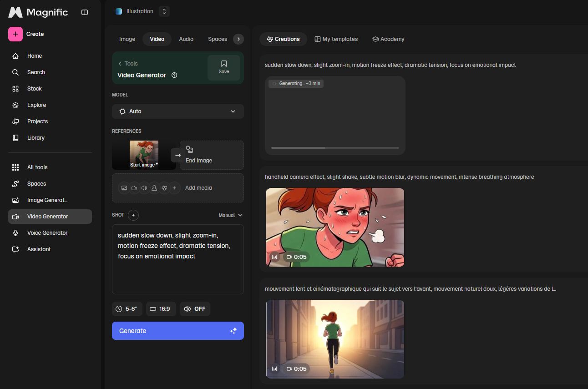588x389 pixels.
Task: Click the Generating ~3 min status badge
Action: click(x=296, y=84)
